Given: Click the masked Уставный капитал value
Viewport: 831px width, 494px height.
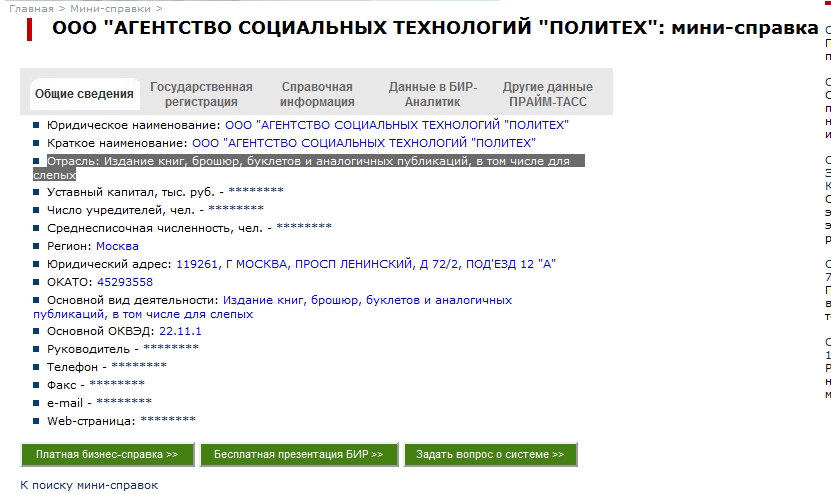Looking at the screenshot, I should 256,191.
